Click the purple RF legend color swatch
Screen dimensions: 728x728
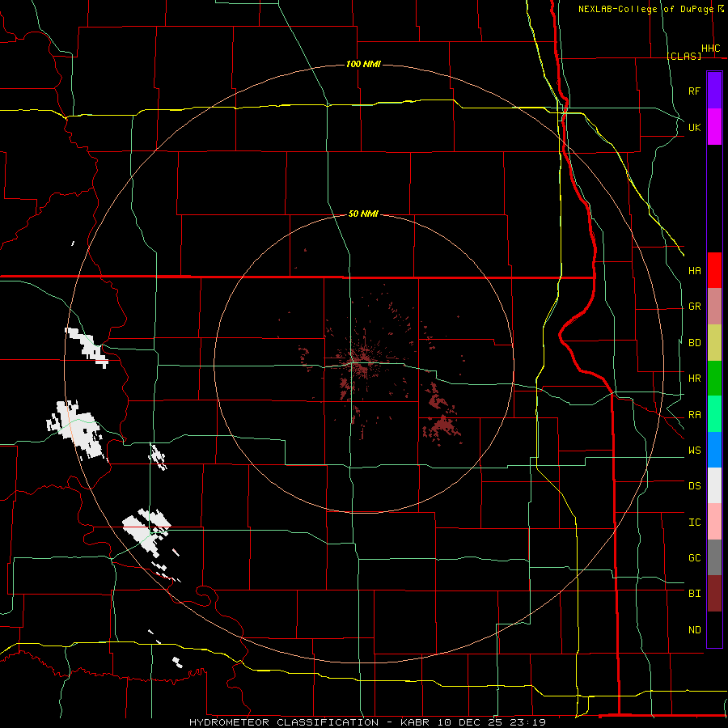714,91
